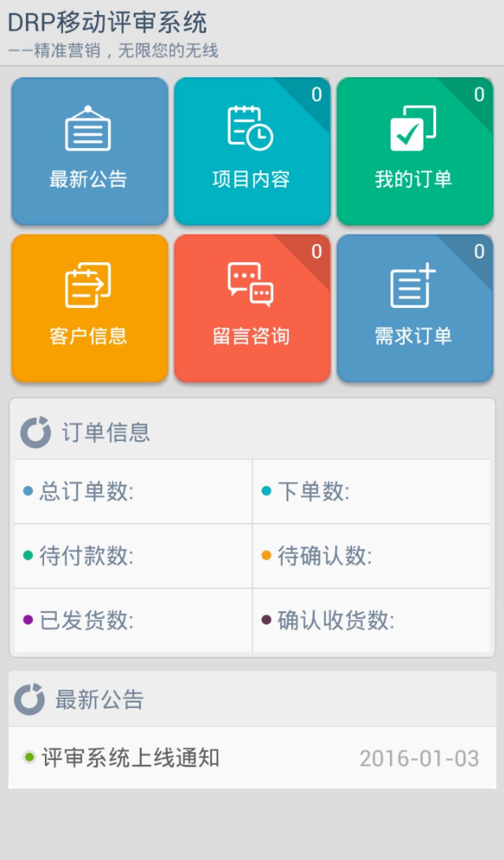Open the 客户信息 document arrow icon
This screenshot has width=504, height=860.
point(88,285)
